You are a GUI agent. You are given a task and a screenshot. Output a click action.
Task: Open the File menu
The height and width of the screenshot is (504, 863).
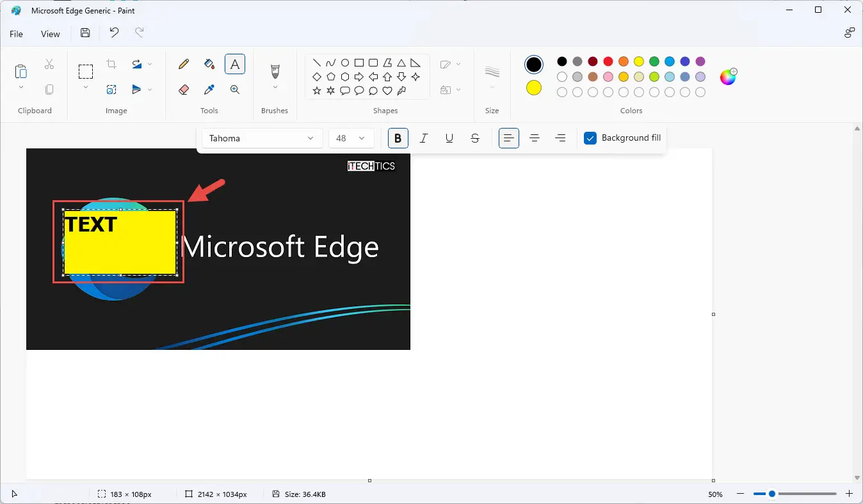point(16,34)
